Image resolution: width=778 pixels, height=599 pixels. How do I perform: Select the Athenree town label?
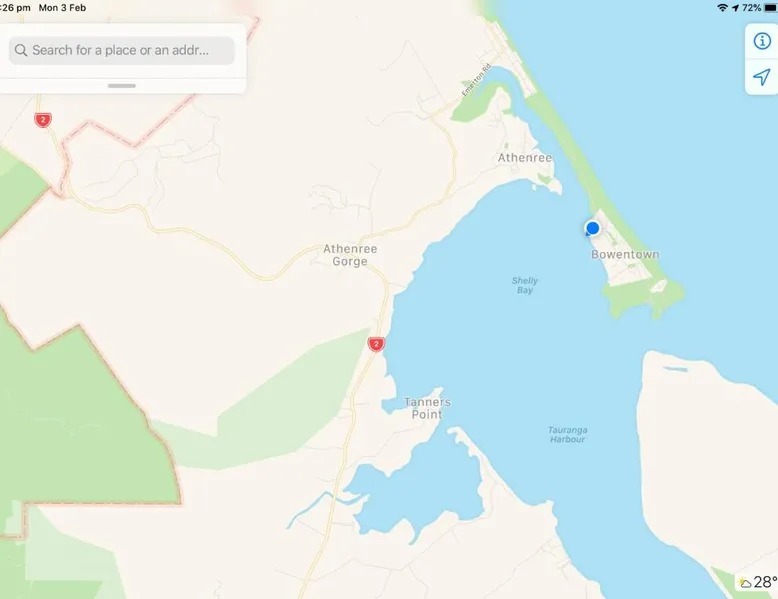click(524, 158)
